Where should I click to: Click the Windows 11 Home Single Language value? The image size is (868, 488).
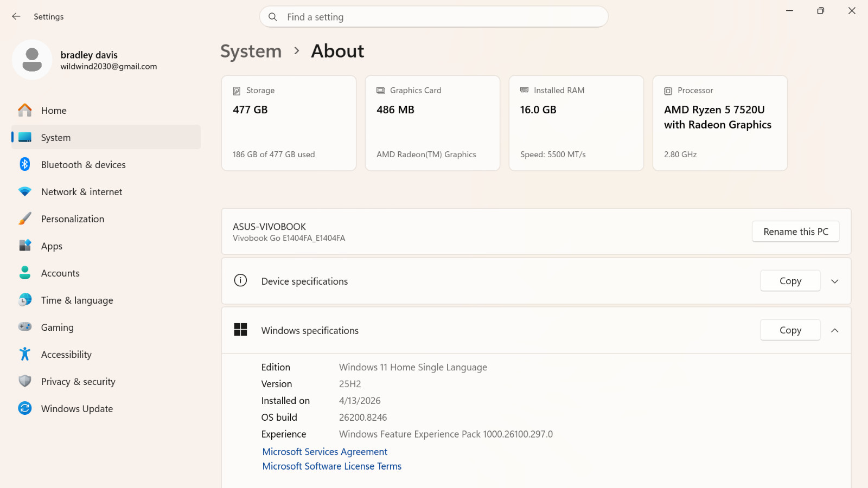[413, 367]
